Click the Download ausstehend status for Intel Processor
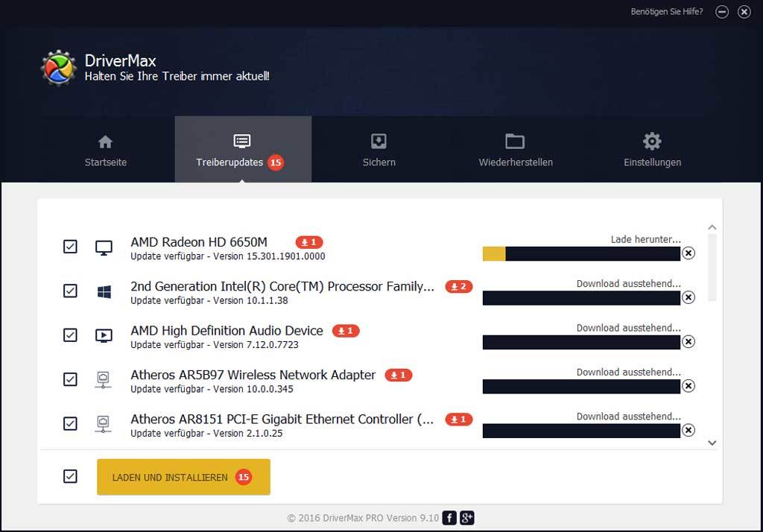 (629, 283)
